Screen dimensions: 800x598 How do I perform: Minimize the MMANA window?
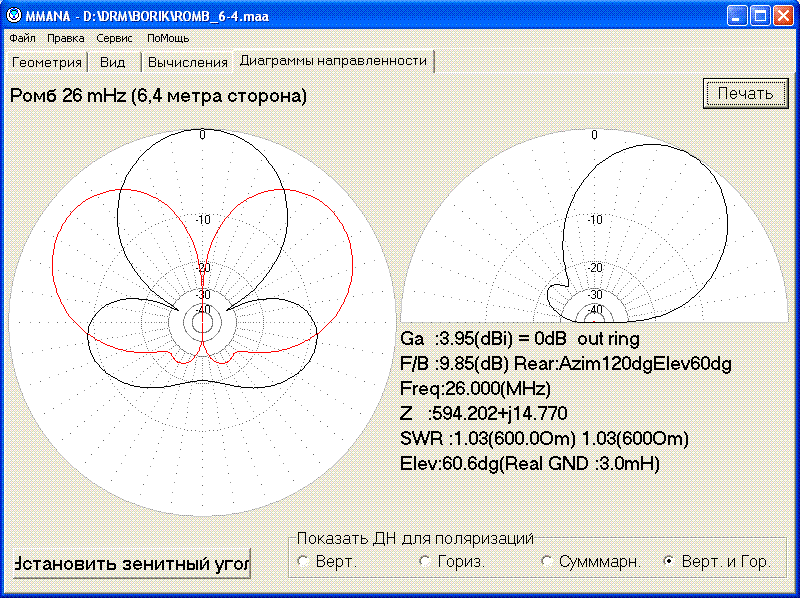[x=736, y=16]
